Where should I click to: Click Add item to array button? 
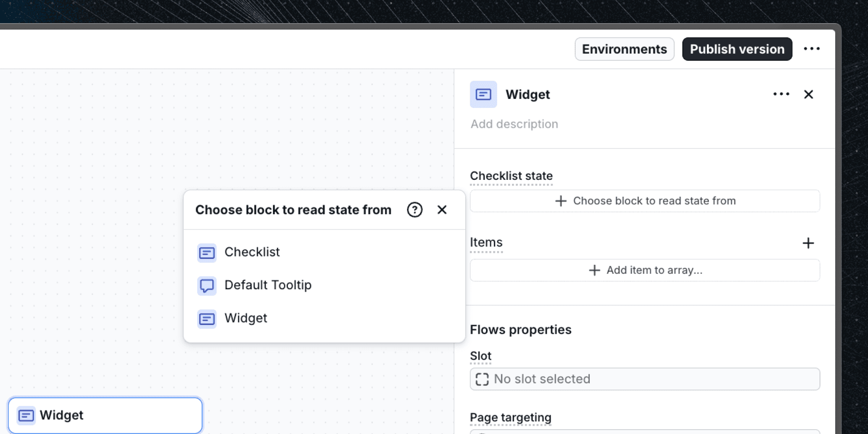coord(645,271)
